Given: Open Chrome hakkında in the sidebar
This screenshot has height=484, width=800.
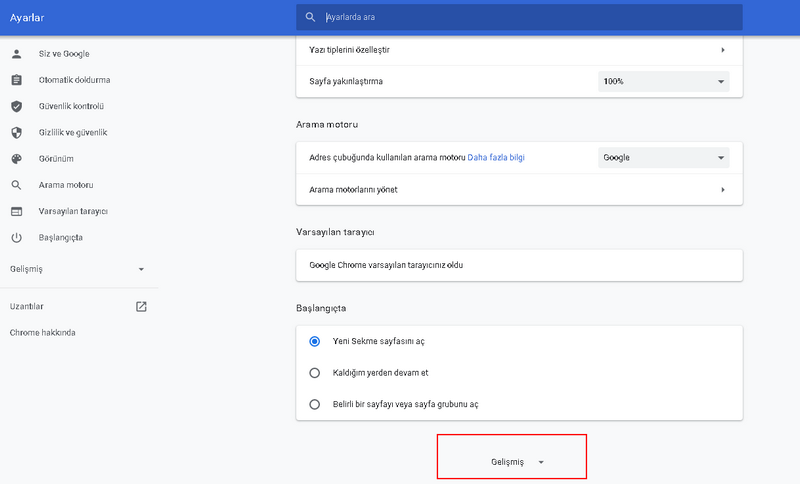Looking at the screenshot, I should tap(43, 332).
